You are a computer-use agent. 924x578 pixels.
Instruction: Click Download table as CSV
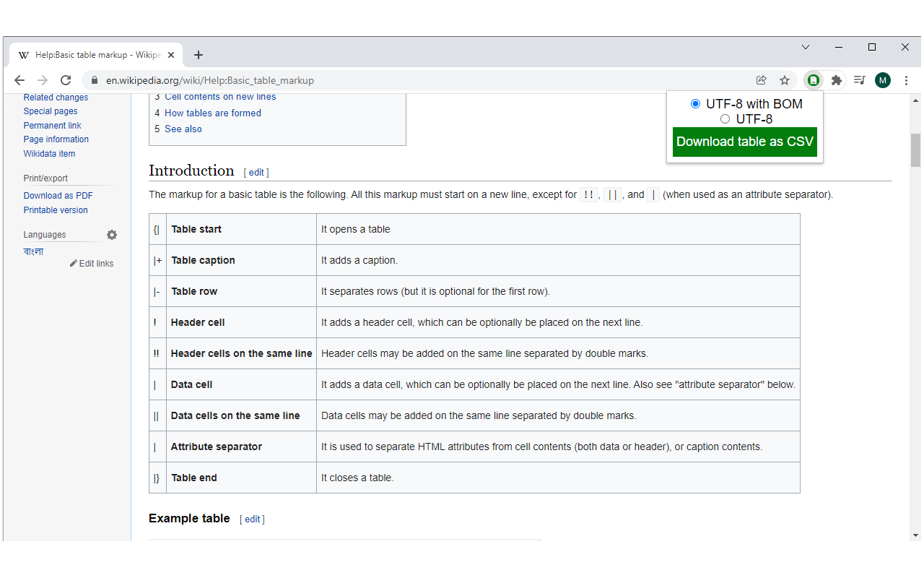pos(744,142)
